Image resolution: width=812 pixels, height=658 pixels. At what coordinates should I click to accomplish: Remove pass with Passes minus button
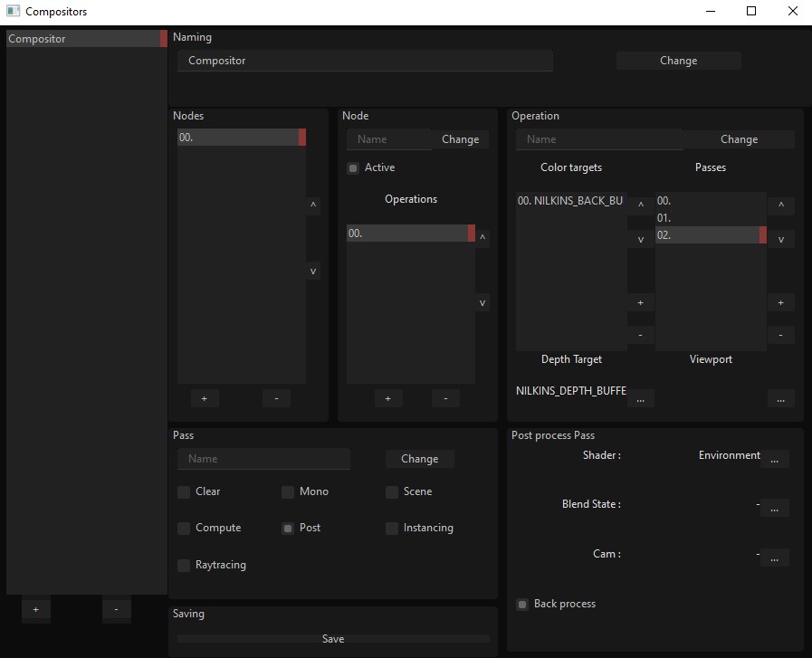click(x=781, y=335)
